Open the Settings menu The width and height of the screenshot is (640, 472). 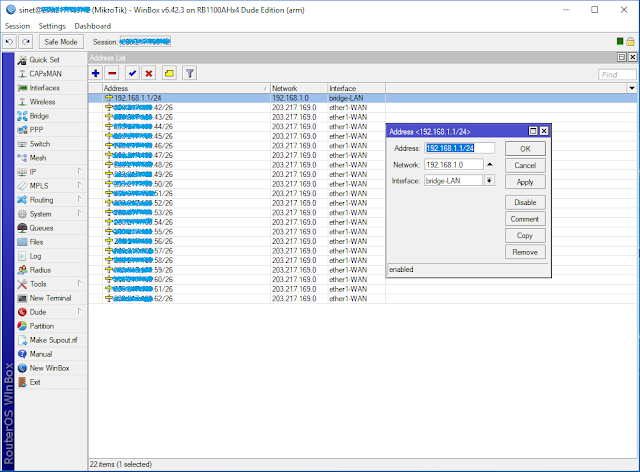52,26
